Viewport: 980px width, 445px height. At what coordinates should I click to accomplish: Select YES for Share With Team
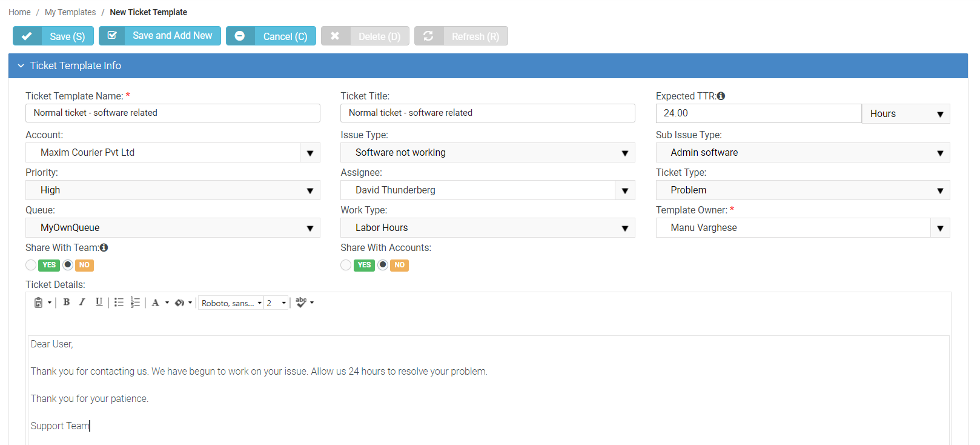pyautogui.click(x=31, y=265)
